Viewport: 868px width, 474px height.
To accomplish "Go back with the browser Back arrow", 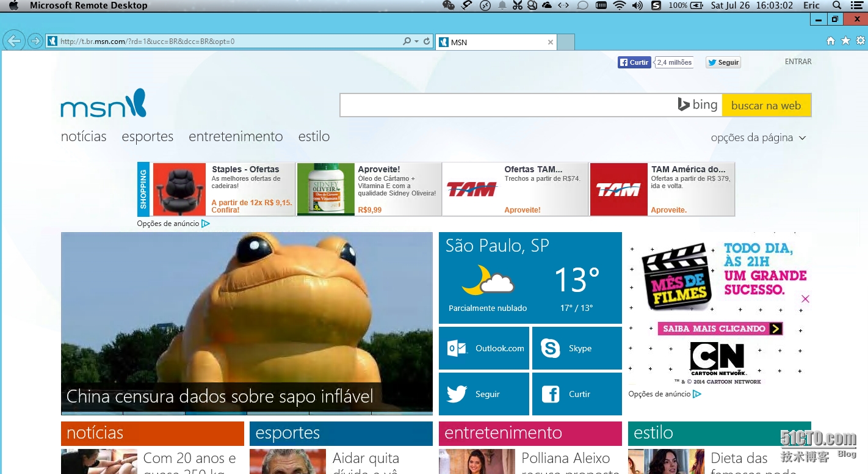I will pos(14,41).
